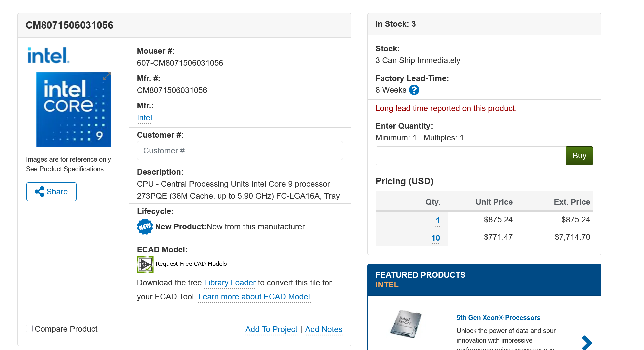
Task: Tick the Compare Product checkbox
Action: (29, 329)
